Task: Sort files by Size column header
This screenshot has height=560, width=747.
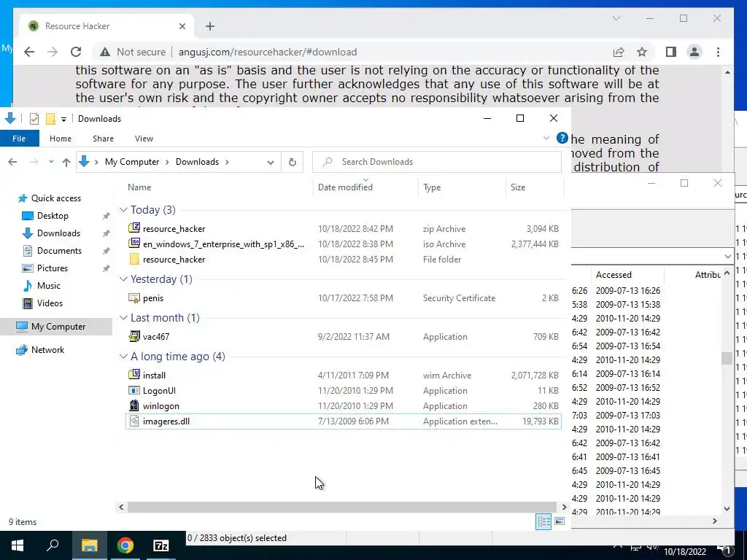Action: point(518,187)
